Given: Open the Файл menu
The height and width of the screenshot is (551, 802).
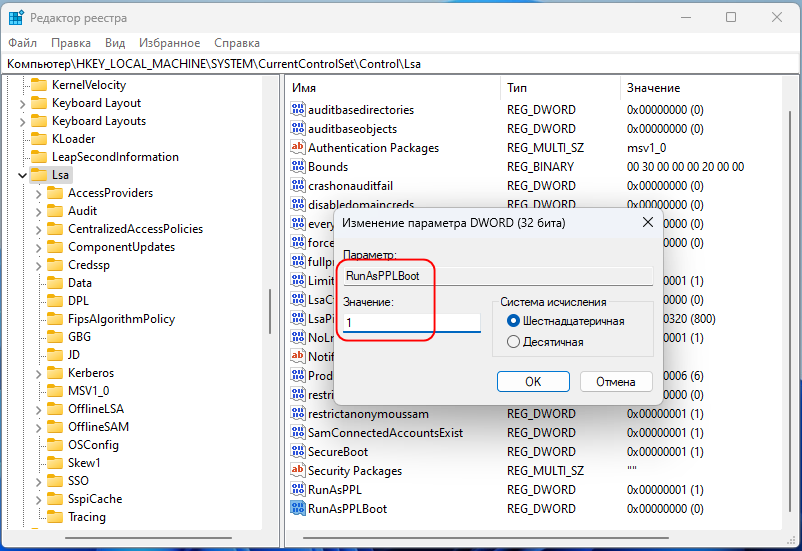Looking at the screenshot, I should click(23, 43).
